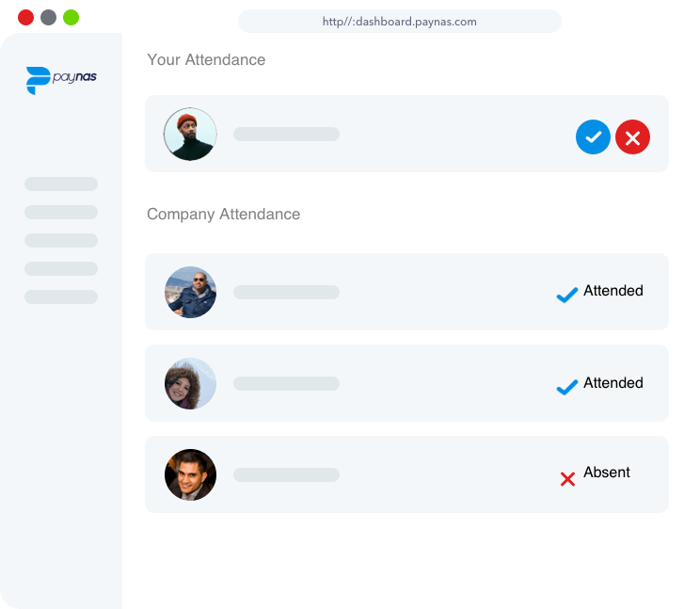Select your profile avatar with orange beanie

pos(190,134)
